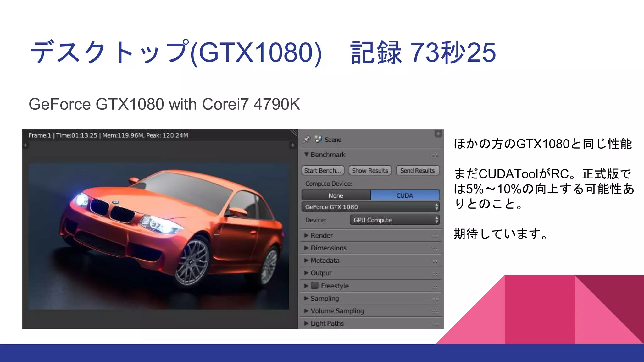Expand the Output panel
This screenshot has width=644, height=362.
click(306, 273)
